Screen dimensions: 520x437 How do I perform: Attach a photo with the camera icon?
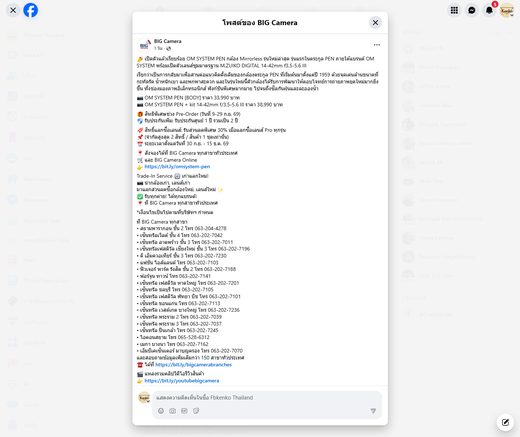click(x=172, y=411)
